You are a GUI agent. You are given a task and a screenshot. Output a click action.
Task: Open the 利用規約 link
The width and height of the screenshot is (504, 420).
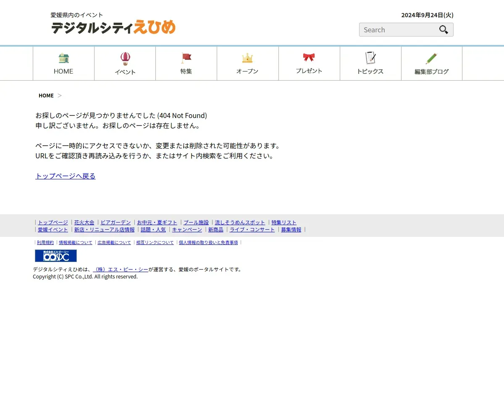pyautogui.click(x=45, y=243)
